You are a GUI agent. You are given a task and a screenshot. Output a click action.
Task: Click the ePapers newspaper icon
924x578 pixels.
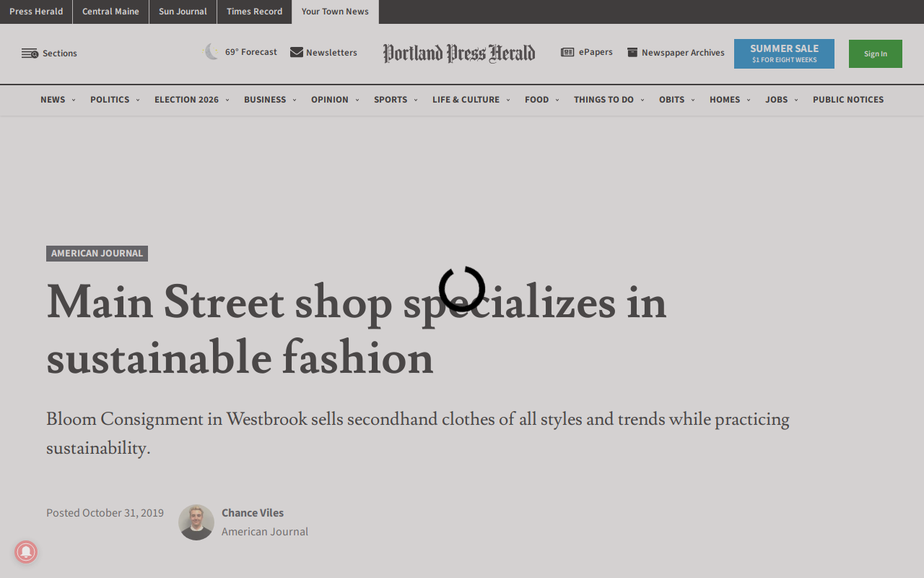point(567,52)
